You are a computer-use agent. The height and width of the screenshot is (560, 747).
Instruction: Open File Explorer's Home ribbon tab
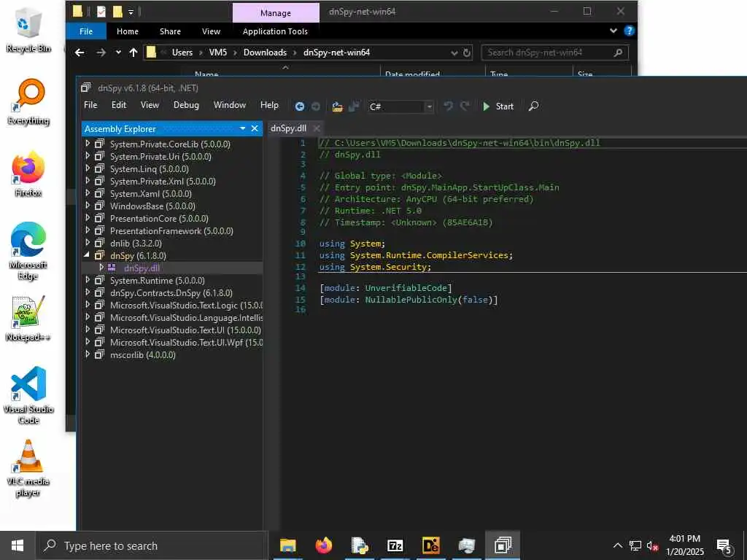[x=128, y=31]
